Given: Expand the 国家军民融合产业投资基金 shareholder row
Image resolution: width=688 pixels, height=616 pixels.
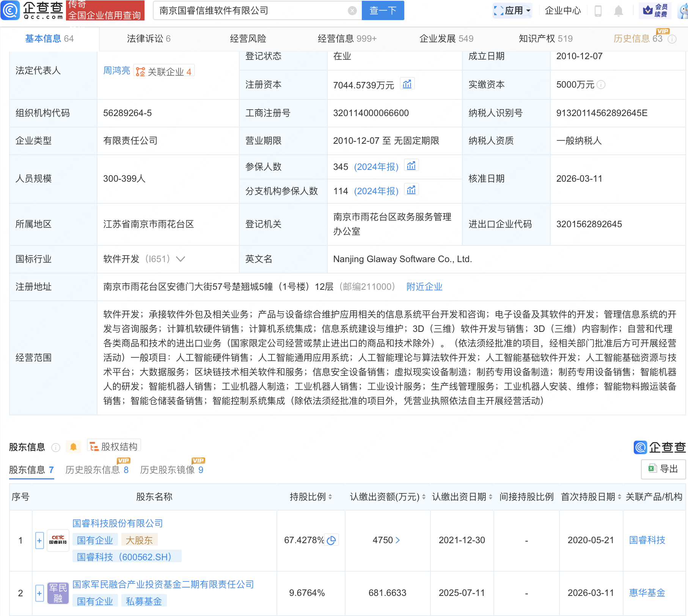Looking at the screenshot, I should [39, 593].
